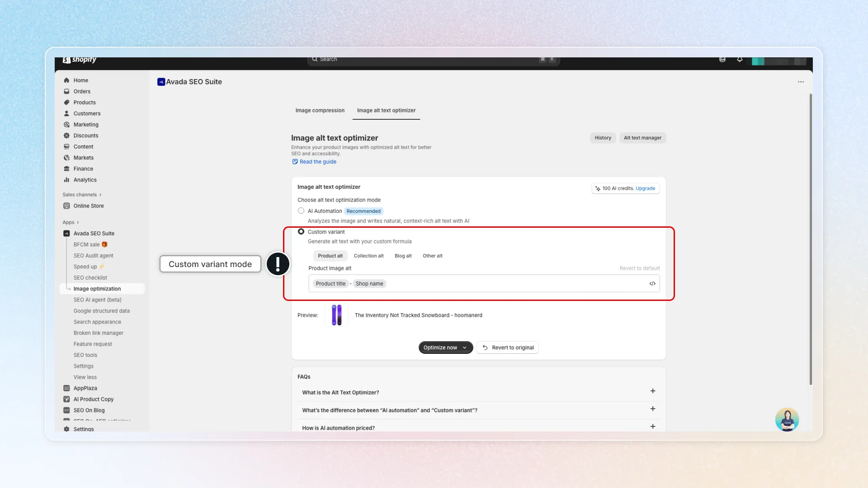Click the Orders inbox icon
Viewport: 868px width, 488px height.
click(x=66, y=91)
